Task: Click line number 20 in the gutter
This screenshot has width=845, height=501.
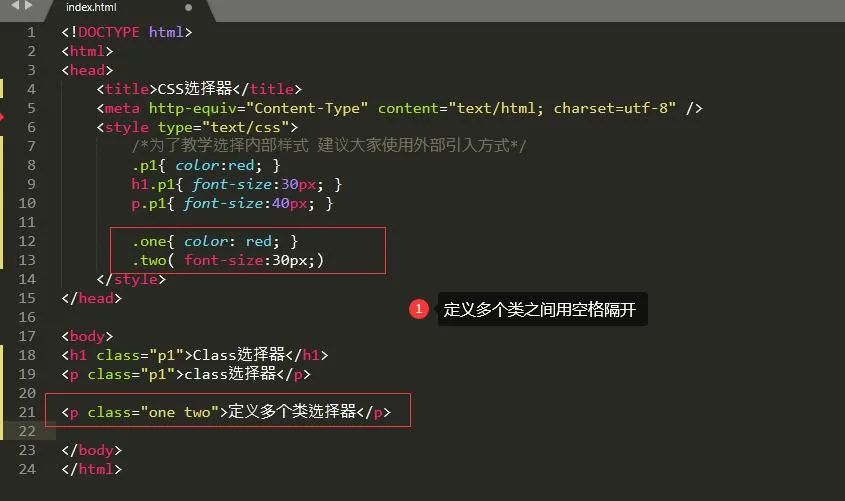Action: point(27,393)
